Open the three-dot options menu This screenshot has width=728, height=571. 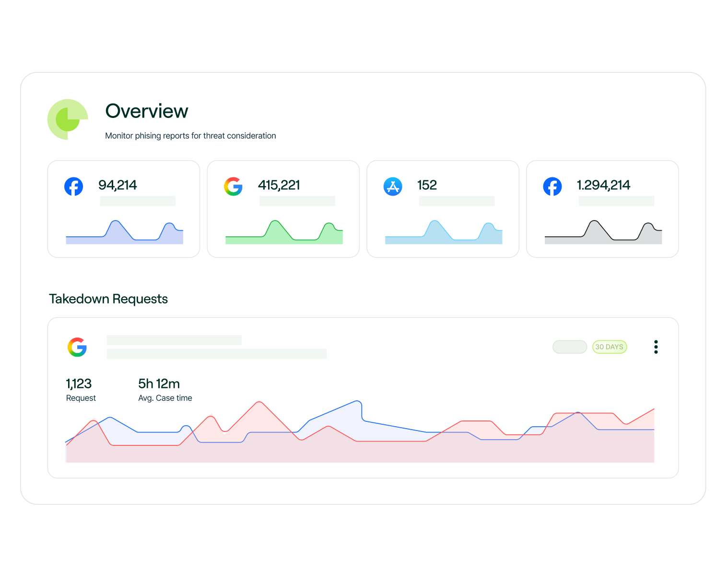656,347
